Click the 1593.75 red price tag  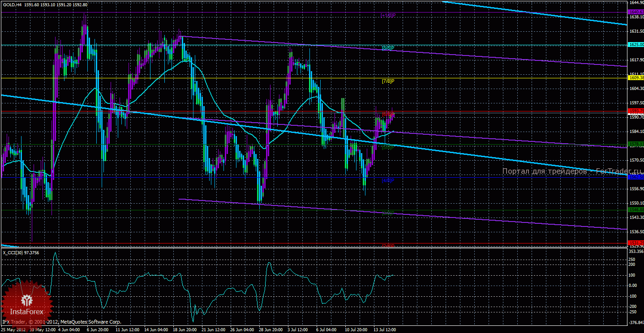pos(636,111)
